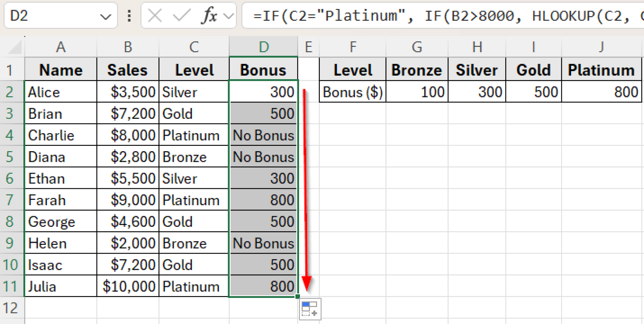Click inside the Name Box showing D2
The height and width of the screenshot is (324, 644).
pyautogui.click(x=47, y=16)
